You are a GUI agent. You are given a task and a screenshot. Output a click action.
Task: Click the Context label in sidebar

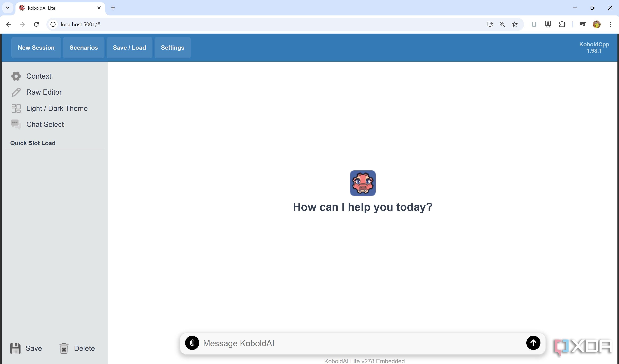39,76
